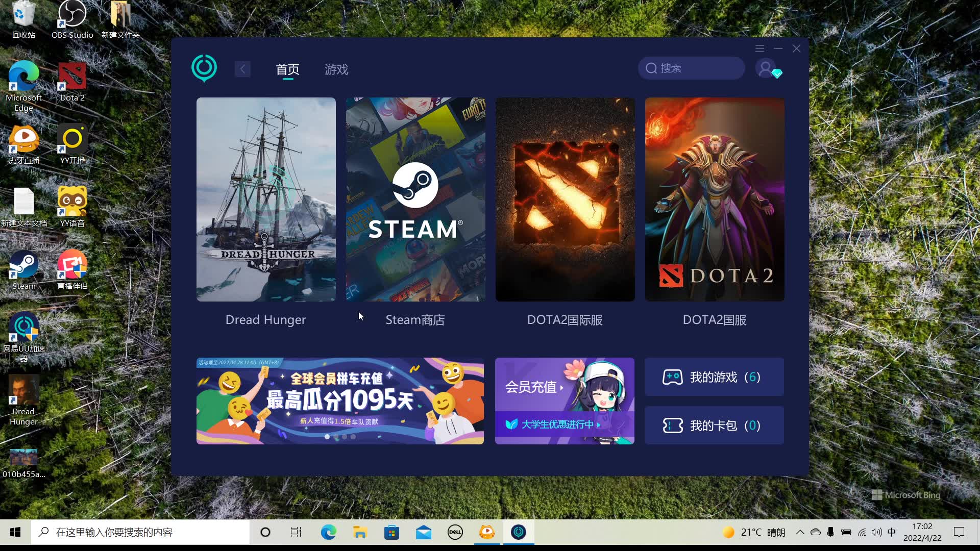Open the Dota 2 desktop shortcut
Image resolution: width=980 pixels, height=551 pixels.
(72, 82)
